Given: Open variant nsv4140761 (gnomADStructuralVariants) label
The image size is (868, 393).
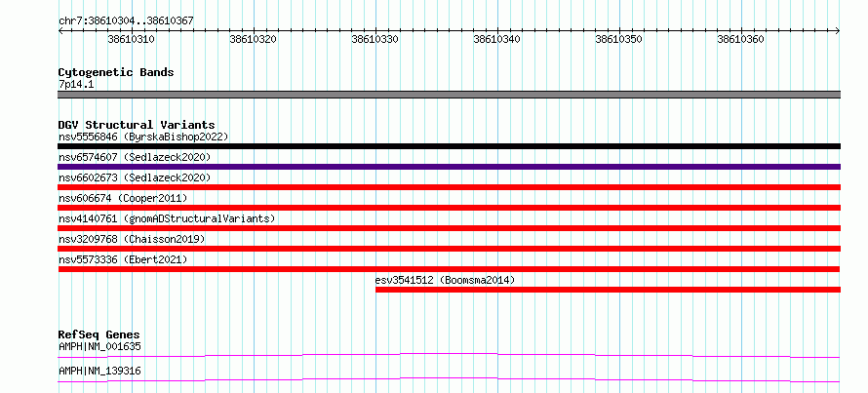Looking at the screenshot, I should pyautogui.click(x=167, y=218).
